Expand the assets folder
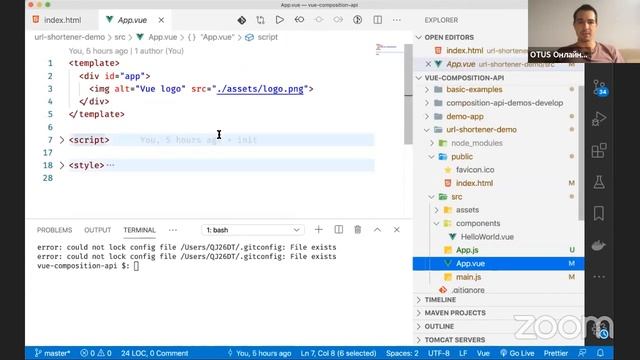The width and height of the screenshot is (640, 360). click(x=467, y=210)
